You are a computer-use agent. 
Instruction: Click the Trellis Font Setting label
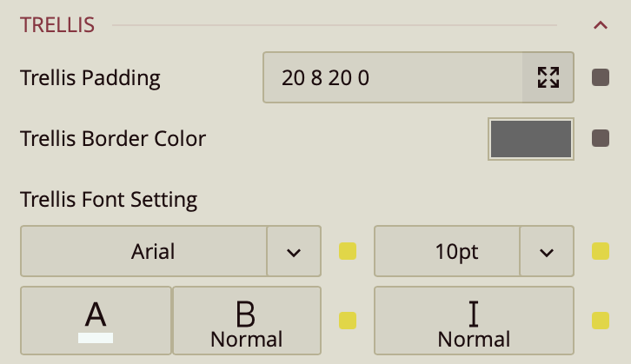(109, 200)
